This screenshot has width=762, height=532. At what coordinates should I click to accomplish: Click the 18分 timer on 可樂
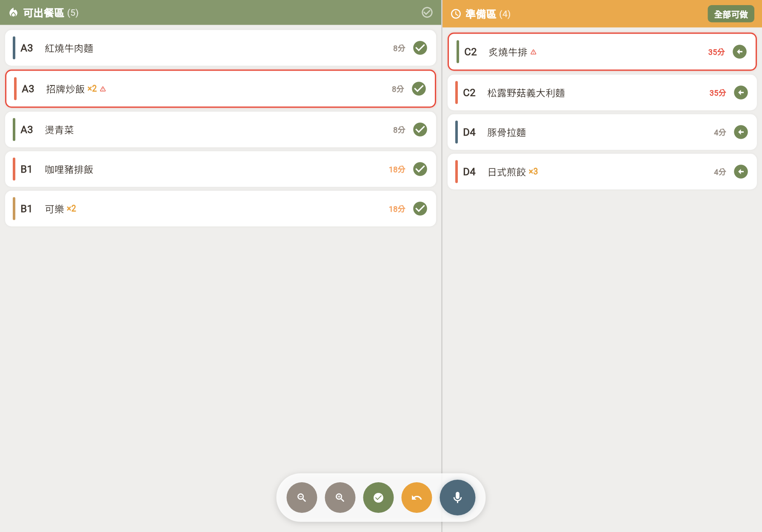tap(397, 209)
